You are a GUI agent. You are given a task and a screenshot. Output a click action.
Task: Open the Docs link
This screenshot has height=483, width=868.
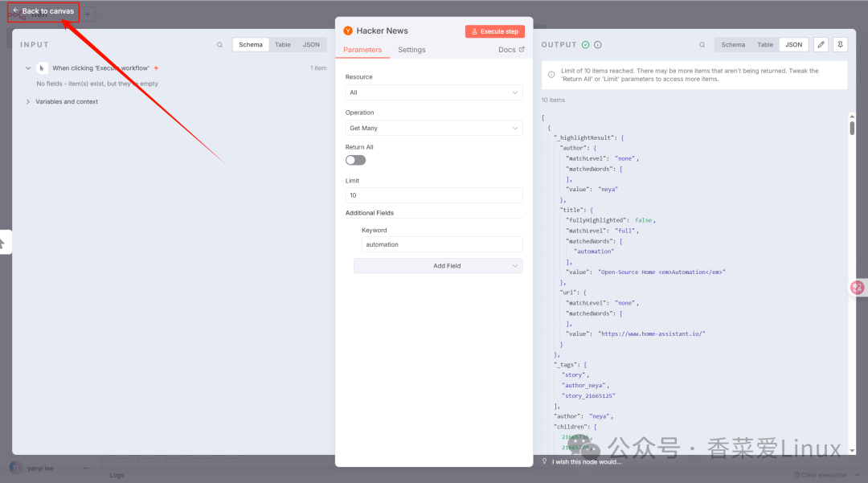(x=511, y=50)
